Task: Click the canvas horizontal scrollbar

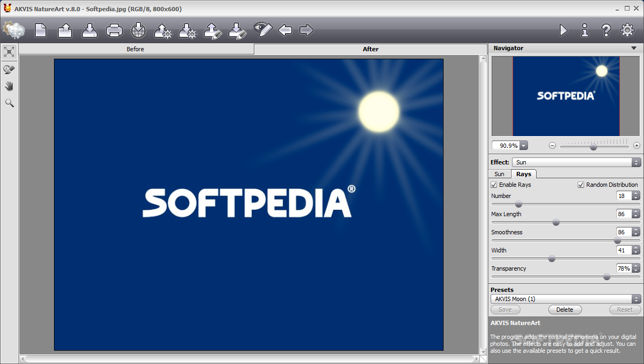Action: click(249, 359)
